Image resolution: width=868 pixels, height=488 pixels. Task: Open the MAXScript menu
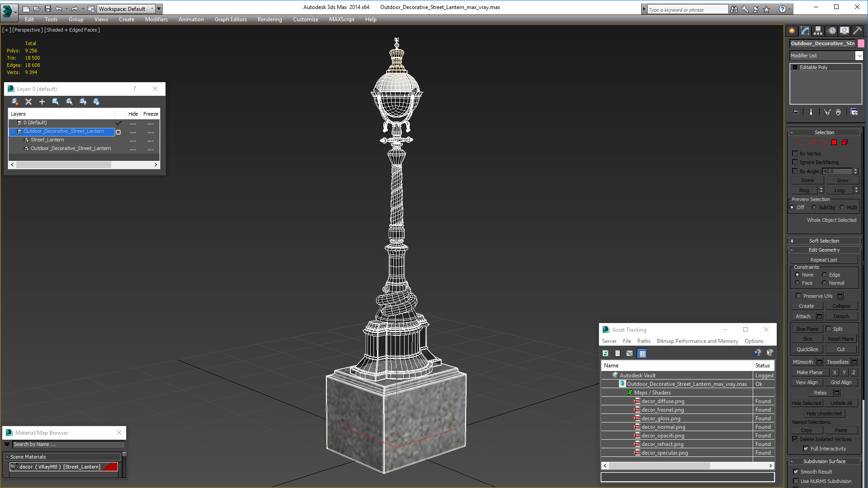point(342,19)
